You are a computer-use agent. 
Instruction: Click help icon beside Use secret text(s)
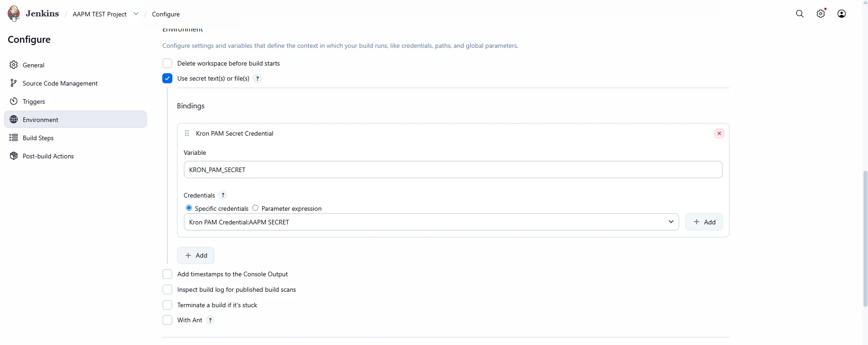coord(257,78)
